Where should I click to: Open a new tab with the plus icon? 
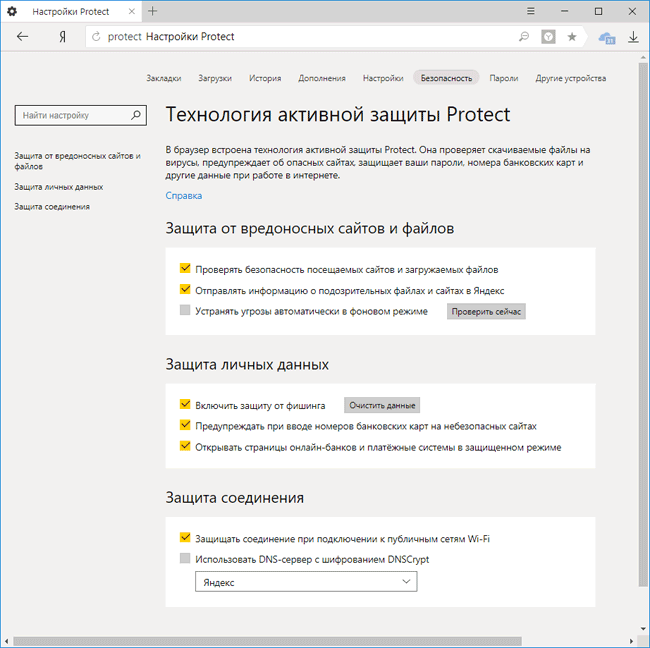point(153,11)
